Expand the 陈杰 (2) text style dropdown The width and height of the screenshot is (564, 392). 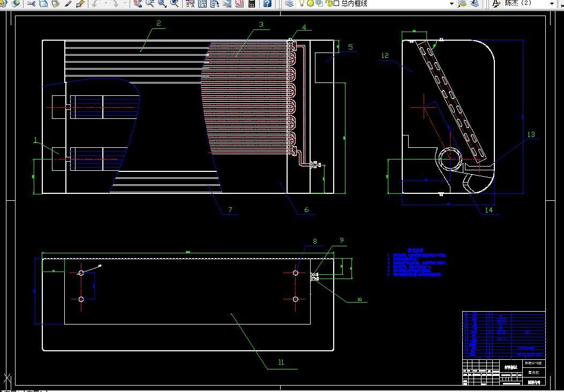pyautogui.click(x=552, y=4)
